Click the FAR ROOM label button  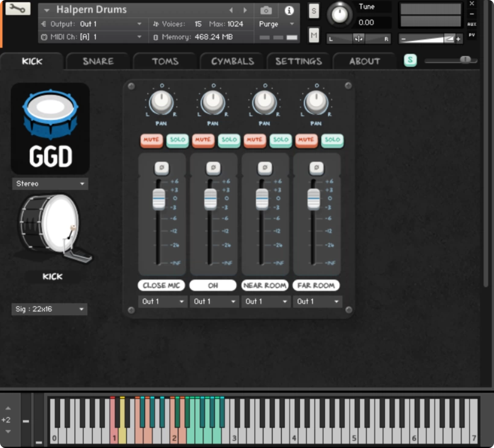(316, 286)
